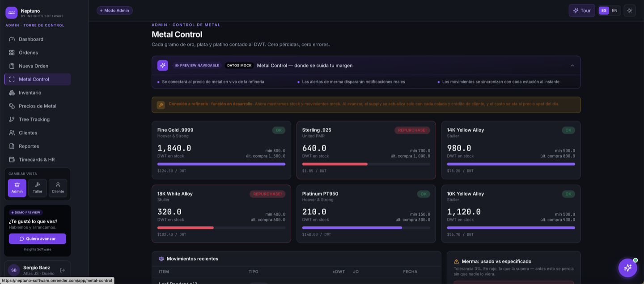Open the sparkle AI assistant floating button
This screenshot has width=644, height=284.
pyautogui.click(x=627, y=268)
